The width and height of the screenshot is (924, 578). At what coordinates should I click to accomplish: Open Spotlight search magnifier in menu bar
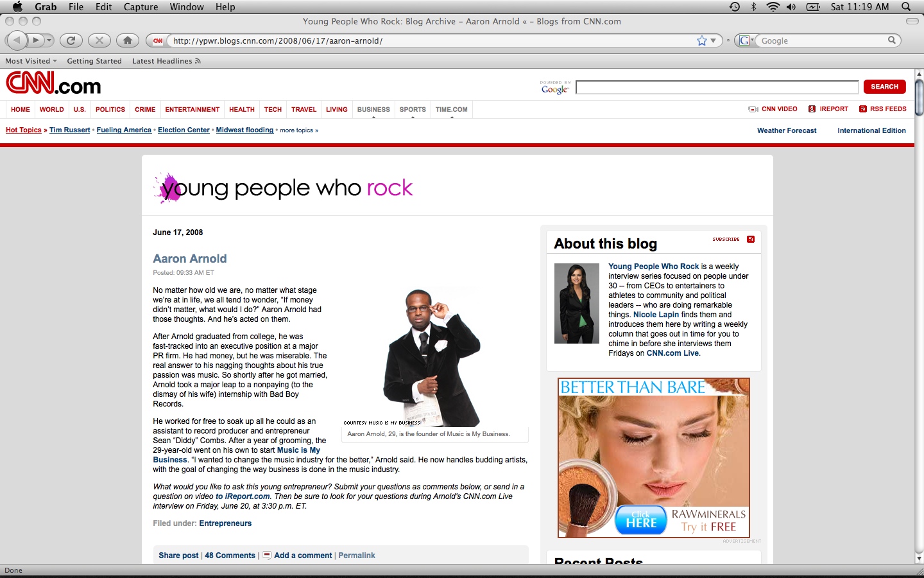tap(905, 6)
